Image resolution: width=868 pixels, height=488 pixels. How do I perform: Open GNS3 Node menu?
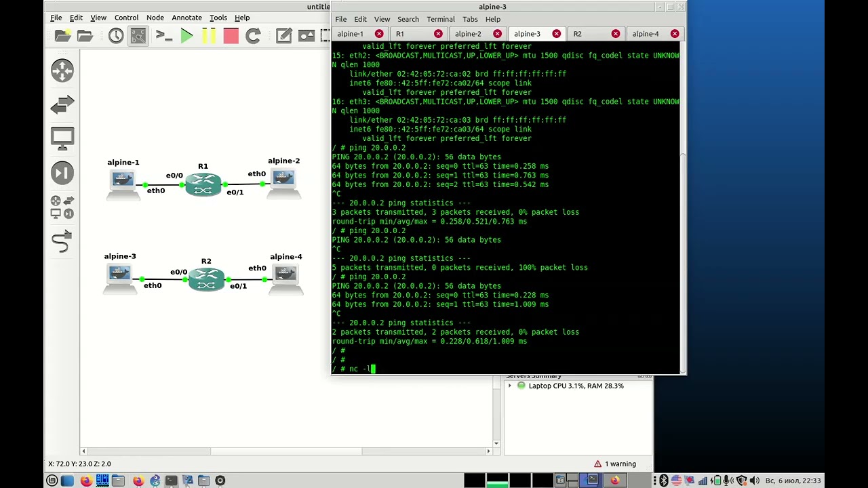[x=155, y=18]
